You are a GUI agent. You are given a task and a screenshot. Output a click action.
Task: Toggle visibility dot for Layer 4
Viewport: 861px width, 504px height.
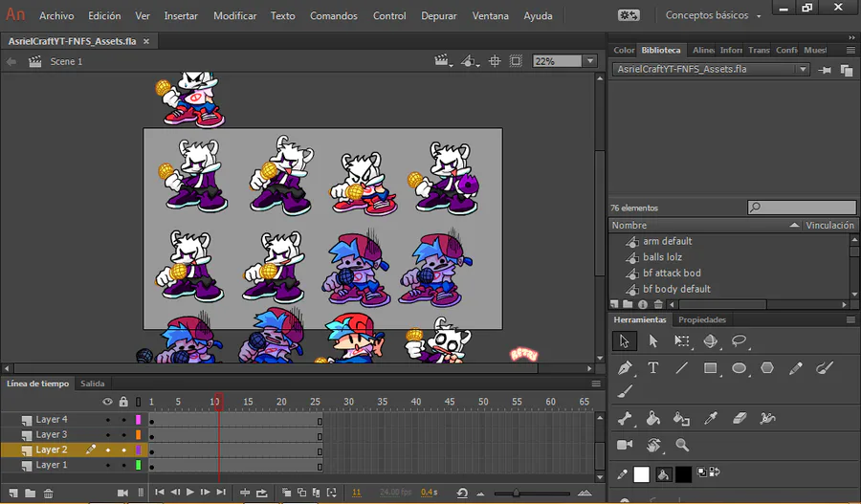tap(108, 420)
